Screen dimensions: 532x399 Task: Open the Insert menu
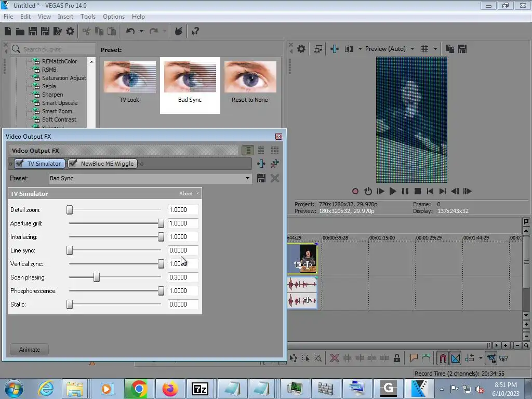tap(65, 17)
